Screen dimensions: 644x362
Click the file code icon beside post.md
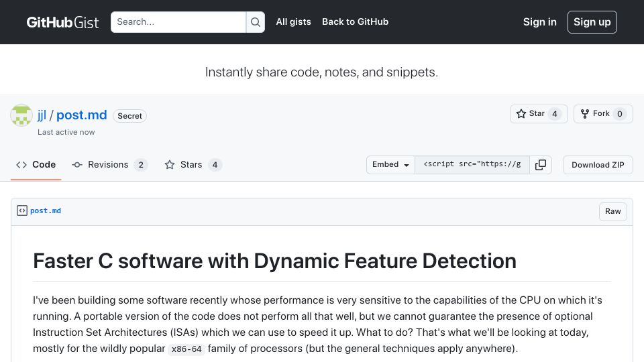[21, 210]
